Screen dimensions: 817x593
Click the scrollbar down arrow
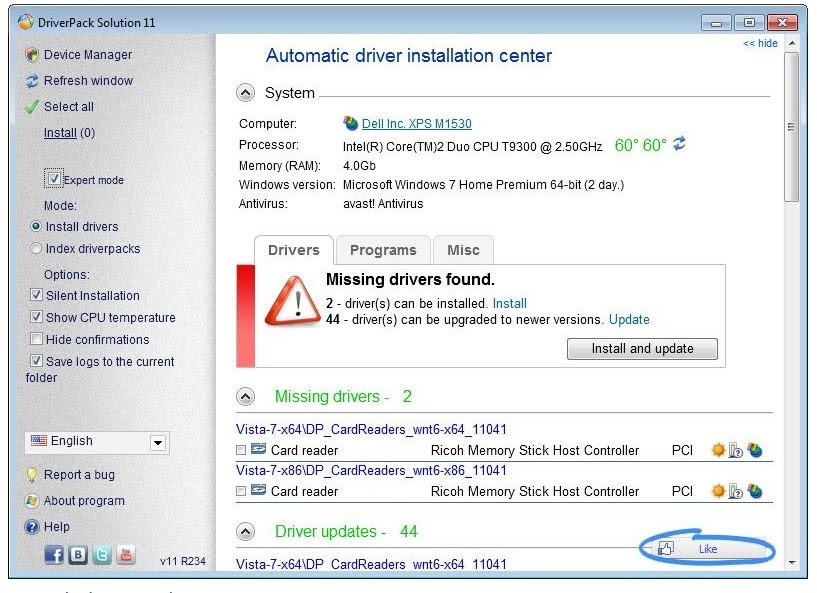(x=792, y=563)
